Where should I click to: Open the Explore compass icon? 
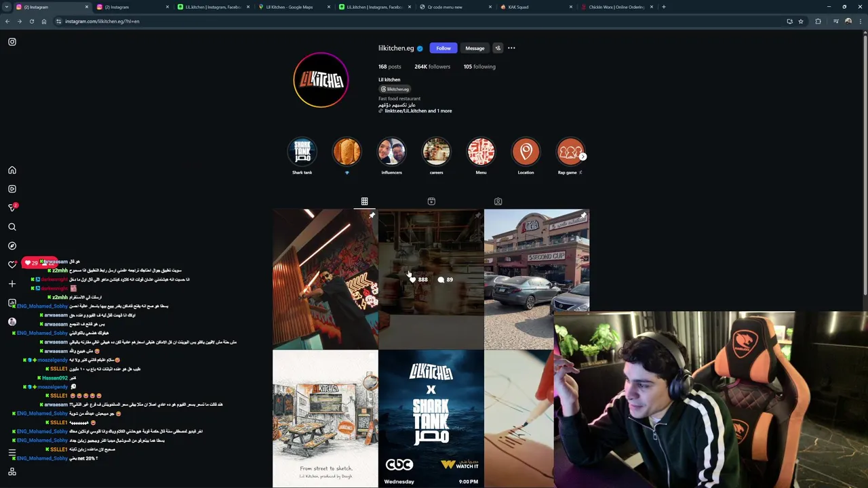[x=12, y=246]
